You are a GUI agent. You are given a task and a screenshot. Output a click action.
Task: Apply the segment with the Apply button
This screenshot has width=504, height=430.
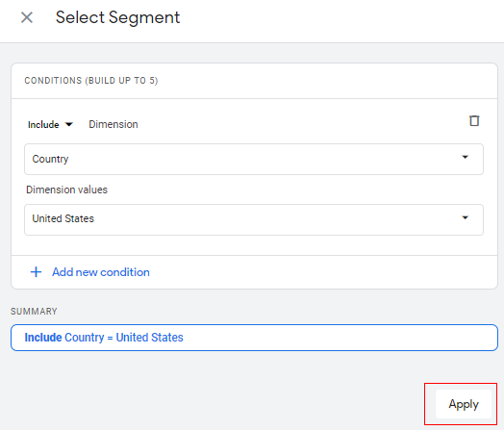(464, 404)
